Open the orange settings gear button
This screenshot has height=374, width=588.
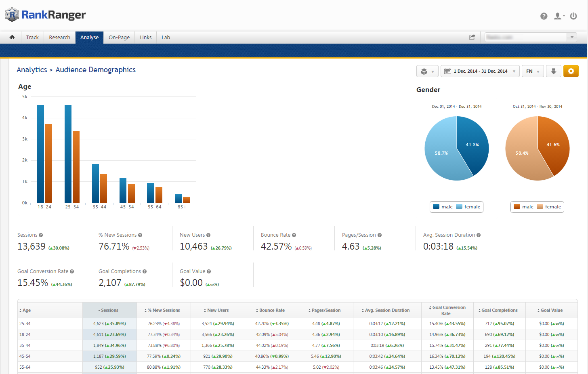click(571, 71)
